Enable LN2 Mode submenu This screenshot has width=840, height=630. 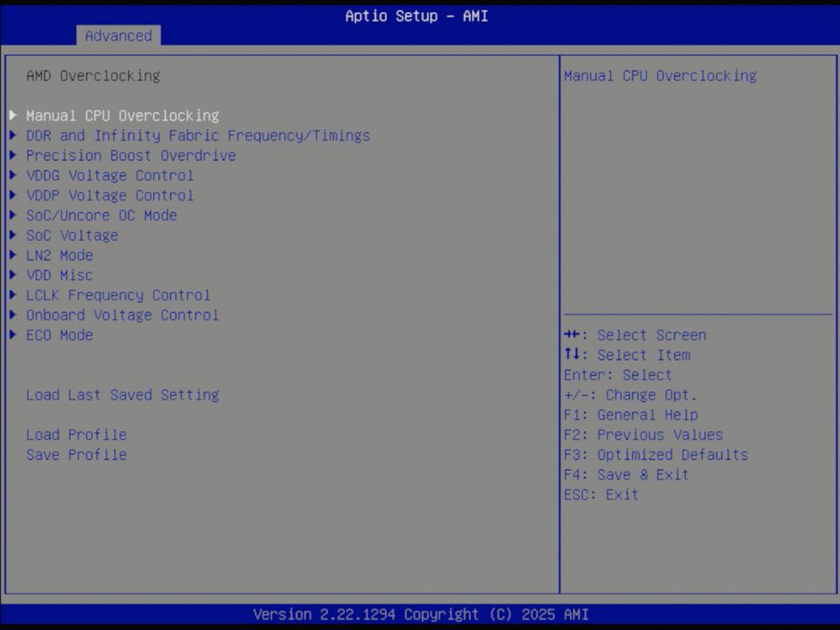coord(59,255)
